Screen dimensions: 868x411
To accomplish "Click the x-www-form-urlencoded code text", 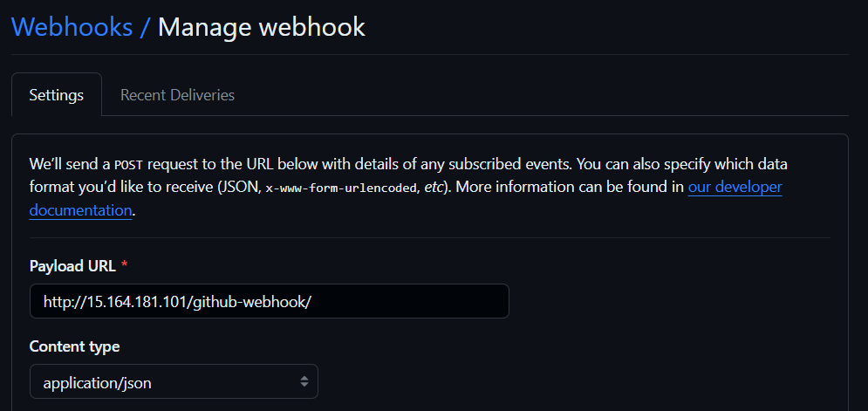I will click(x=341, y=188).
